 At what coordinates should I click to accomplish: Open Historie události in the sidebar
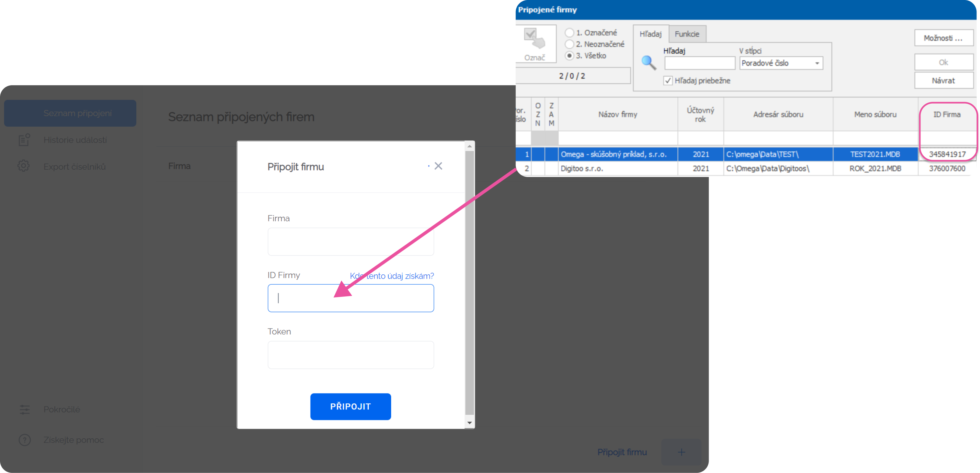pos(75,140)
